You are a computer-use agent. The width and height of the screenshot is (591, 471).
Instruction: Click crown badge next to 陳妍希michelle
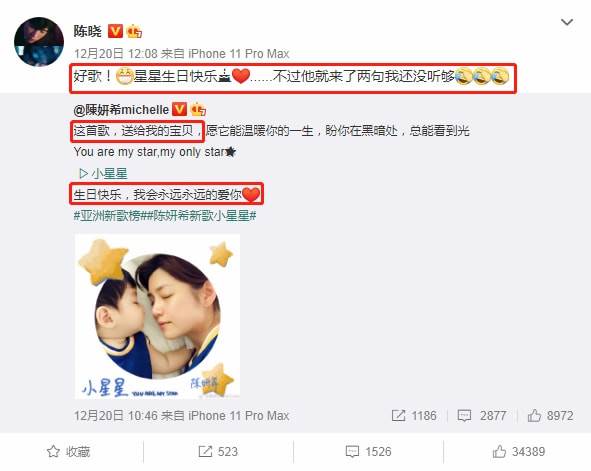click(199, 110)
